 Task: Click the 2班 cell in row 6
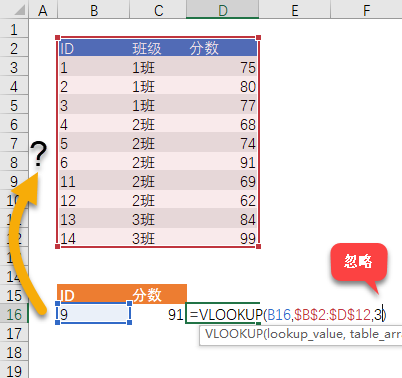coord(158,124)
